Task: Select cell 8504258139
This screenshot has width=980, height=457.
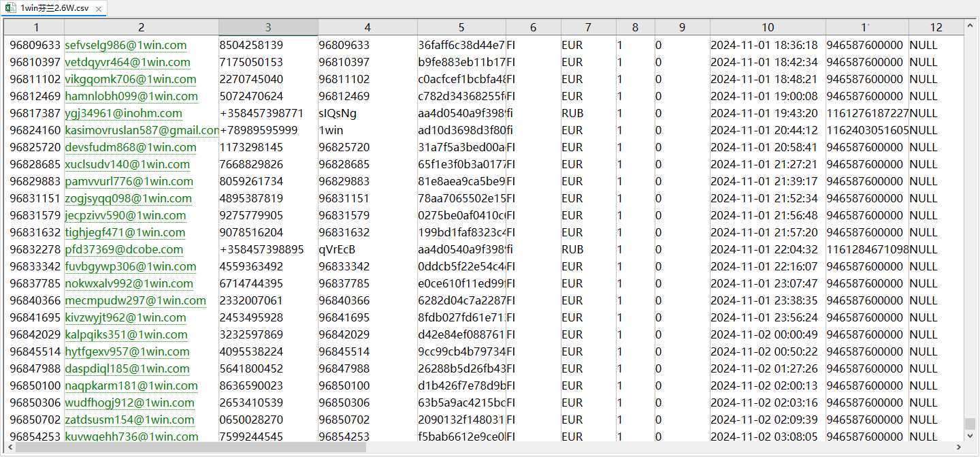Action: pyautogui.click(x=268, y=45)
